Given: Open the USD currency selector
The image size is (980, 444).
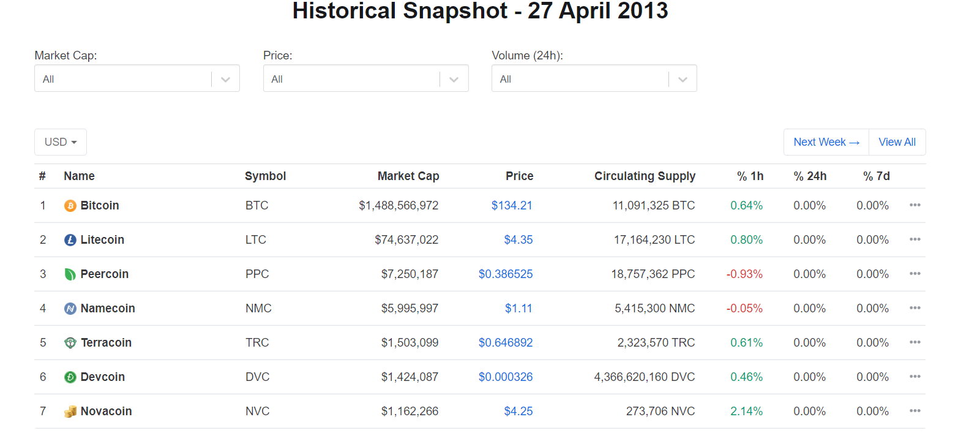Looking at the screenshot, I should coord(61,142).
